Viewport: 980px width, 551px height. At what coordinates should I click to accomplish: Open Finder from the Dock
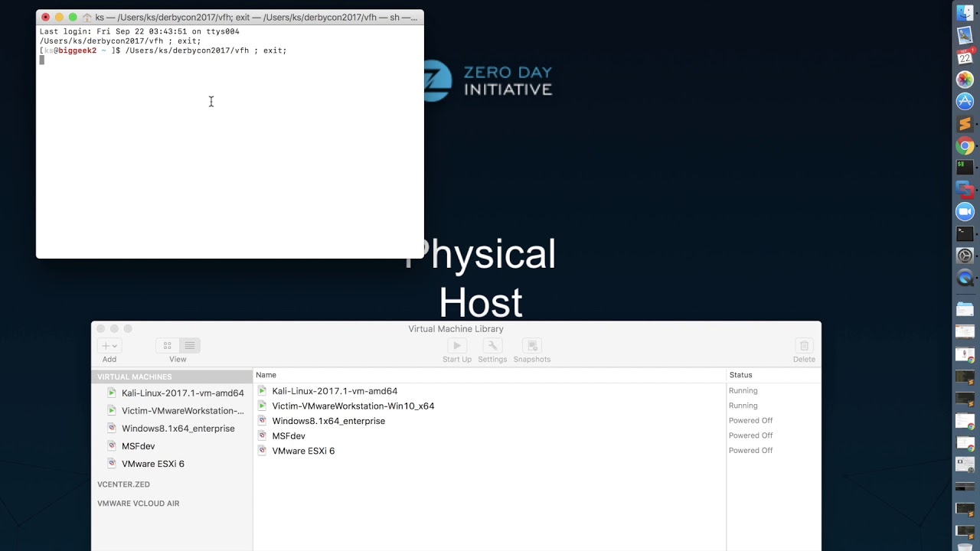tap(965, 13)
